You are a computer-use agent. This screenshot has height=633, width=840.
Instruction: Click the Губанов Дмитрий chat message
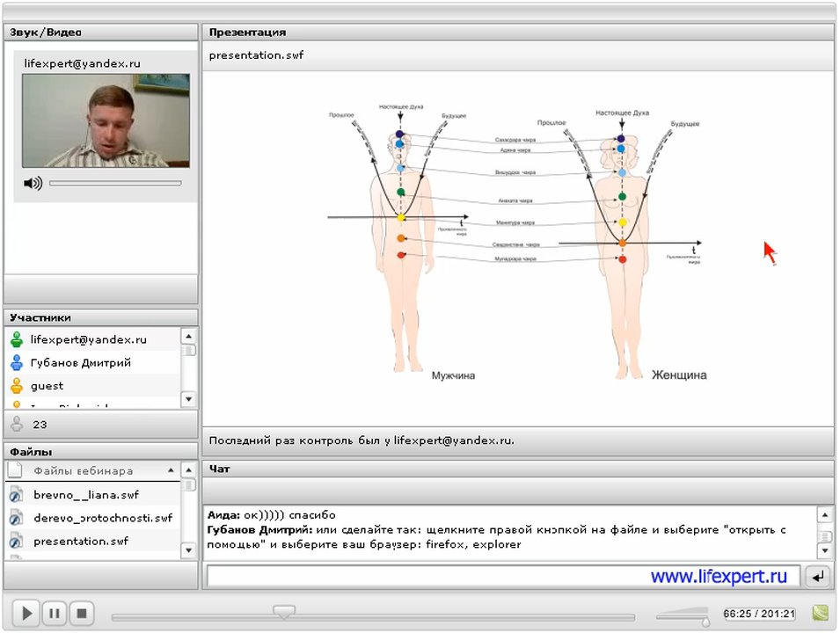click(497, 537)
